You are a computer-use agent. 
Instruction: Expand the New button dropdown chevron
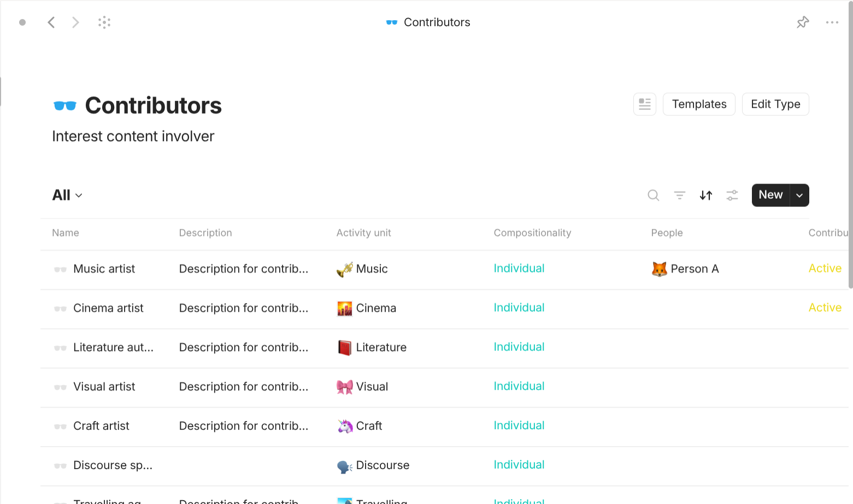pos(799,195)
